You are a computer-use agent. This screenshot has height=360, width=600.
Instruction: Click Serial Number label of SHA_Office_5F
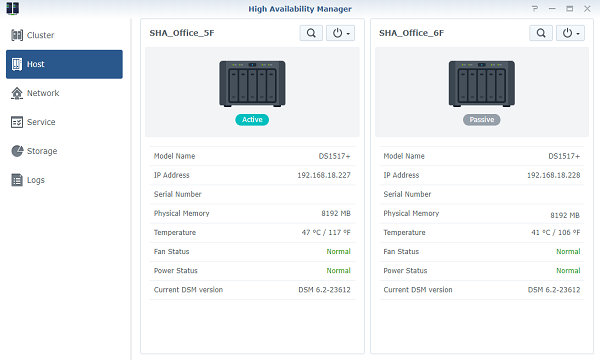coord(178,194)
